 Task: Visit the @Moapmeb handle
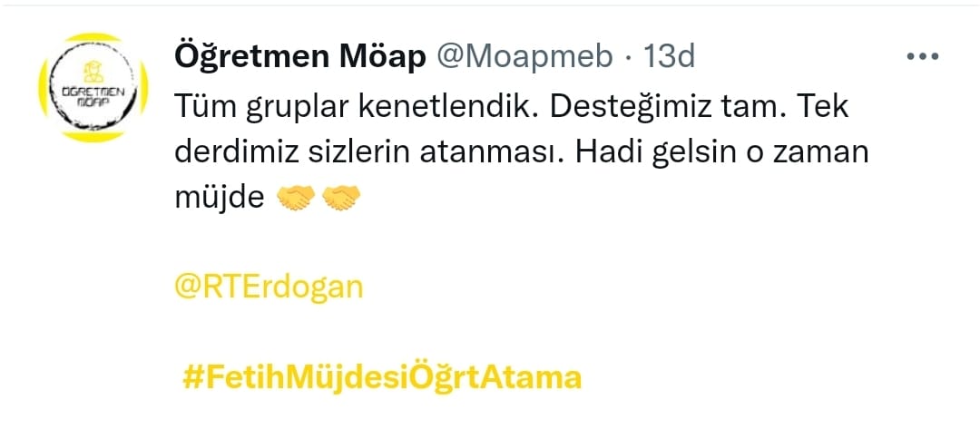click(x=524, y=57)
